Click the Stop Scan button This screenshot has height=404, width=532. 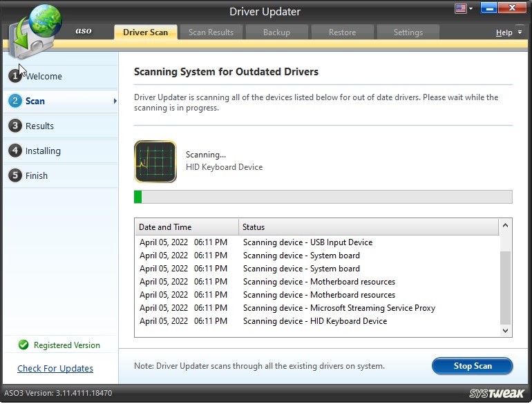click(x=473, y=365)
